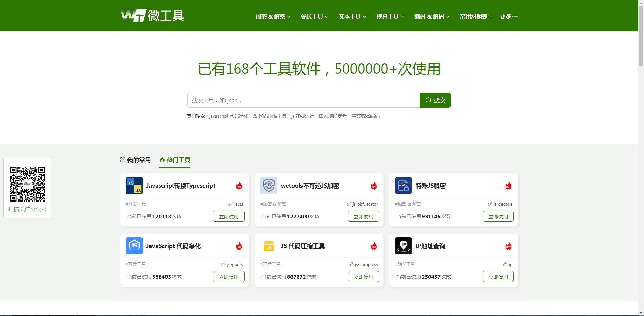Image resolution: width=644 pixels, height=316 pixels.
Task: Click 立即使用 for JS 代码压缩工具
Action: click(x=363, y=277)
